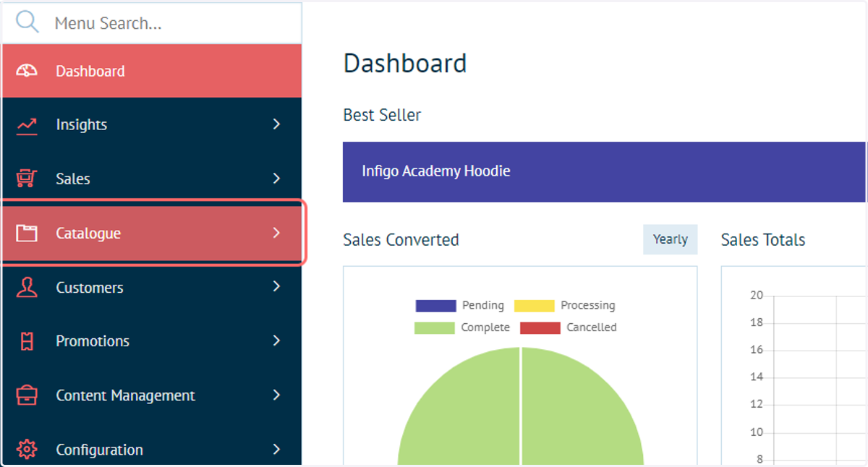Click the Dashboard gauge icon
868x467 pixels.
(x=27, y=71)
